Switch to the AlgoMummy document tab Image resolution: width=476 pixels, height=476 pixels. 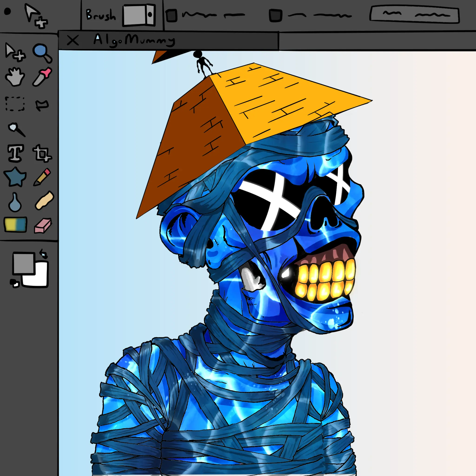(134, 40)
